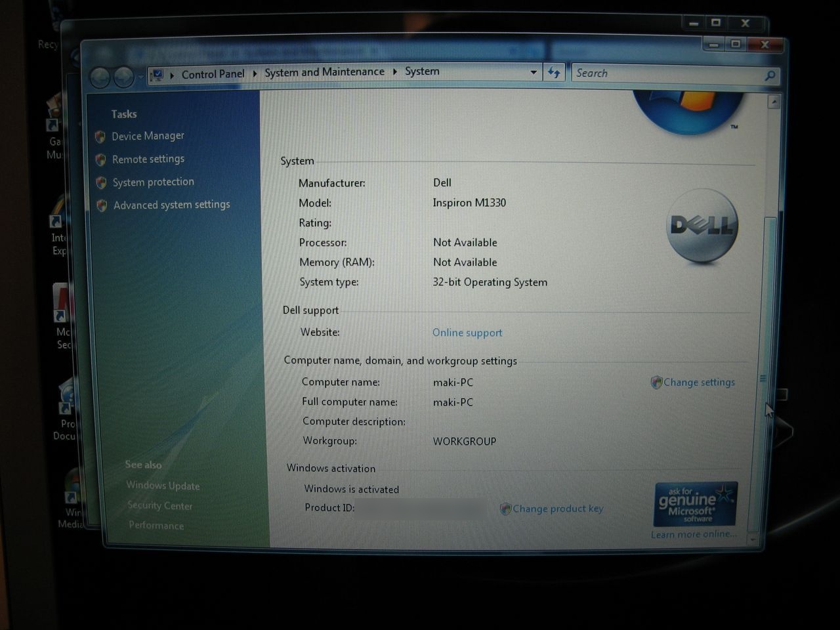Close the background window behind System
This screenshot has width=840, height=630.
pyautogui.click(x=745, y=23)
